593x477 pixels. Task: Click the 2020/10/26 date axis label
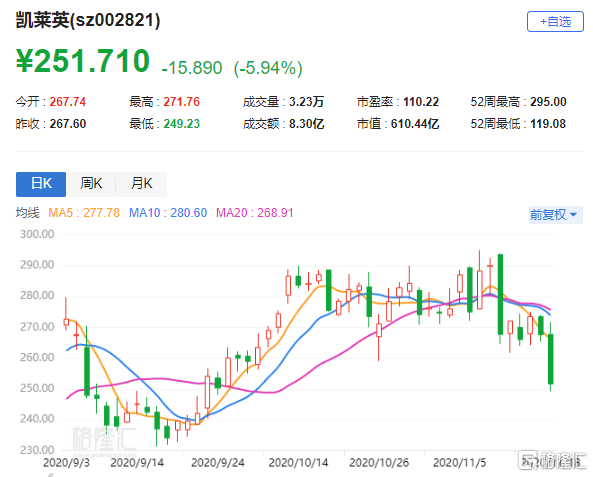379,463
